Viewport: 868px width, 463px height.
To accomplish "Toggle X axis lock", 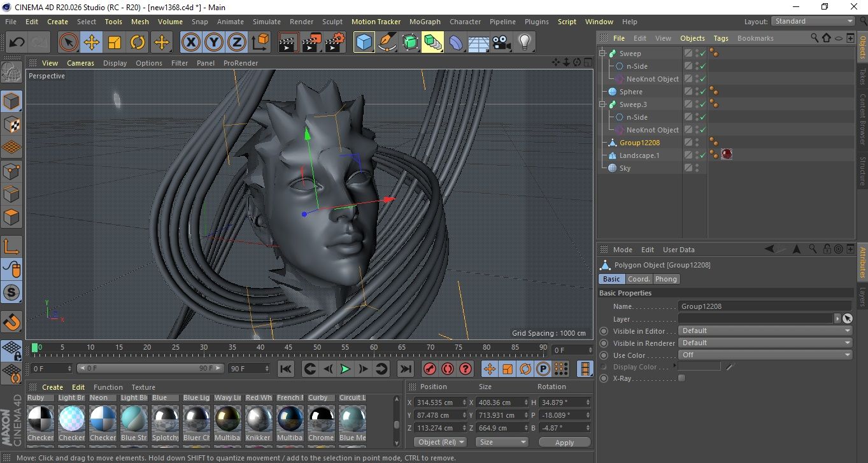I will [x=191, y=43].
